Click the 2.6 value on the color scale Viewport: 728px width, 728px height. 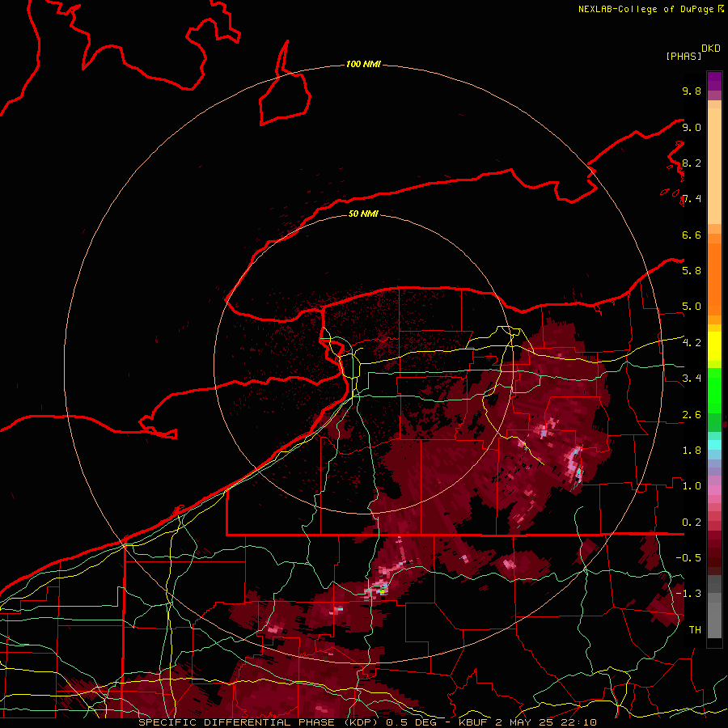click(692, 415)
